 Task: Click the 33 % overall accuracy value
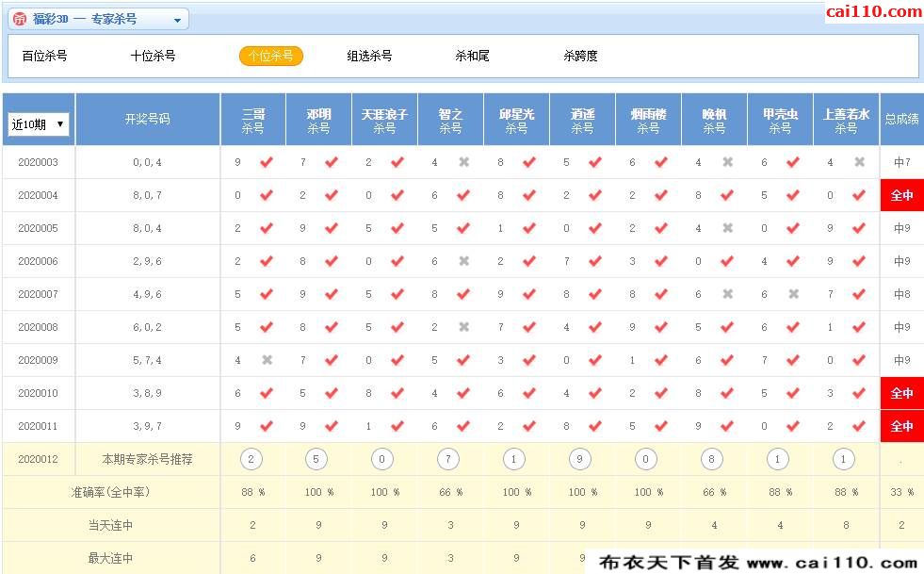click(902, 492)
